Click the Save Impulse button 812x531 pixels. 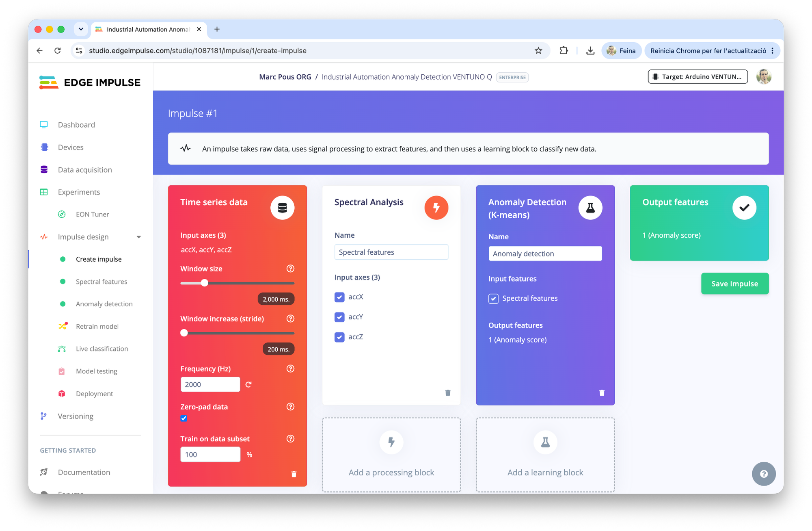pyautogui.click(x=734, y=284)
